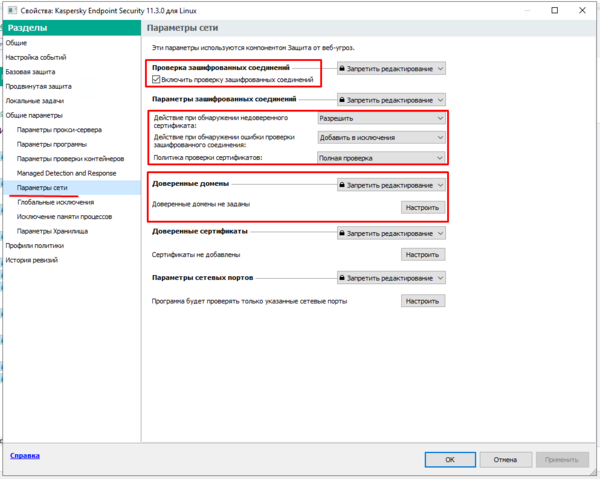Select Общие параметры section

[34, 116]
